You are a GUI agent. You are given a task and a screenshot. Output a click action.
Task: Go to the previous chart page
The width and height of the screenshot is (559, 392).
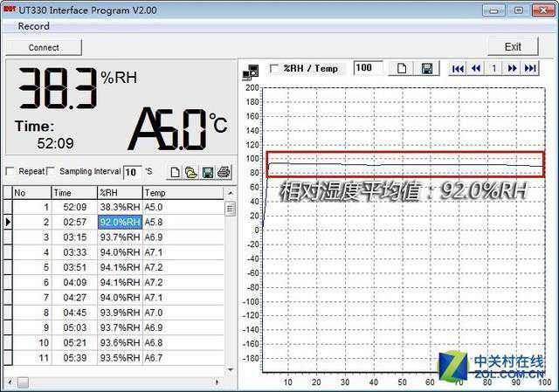(476, 68)
